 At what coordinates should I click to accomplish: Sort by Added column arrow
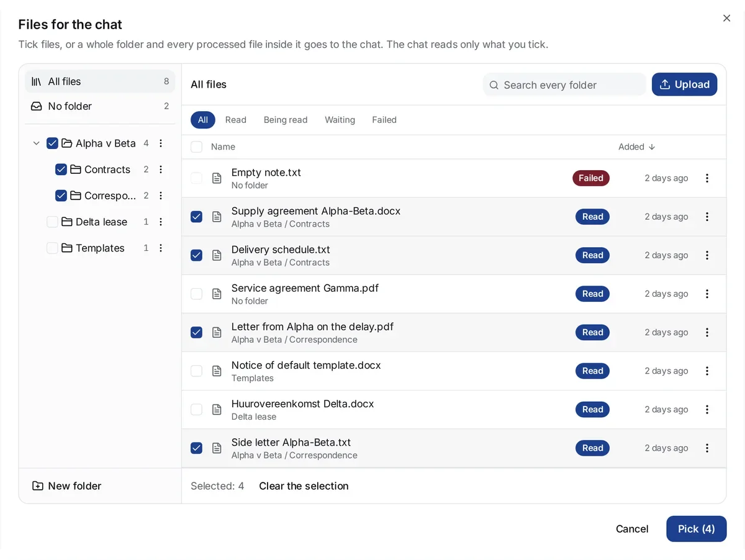tap(652, 147)
